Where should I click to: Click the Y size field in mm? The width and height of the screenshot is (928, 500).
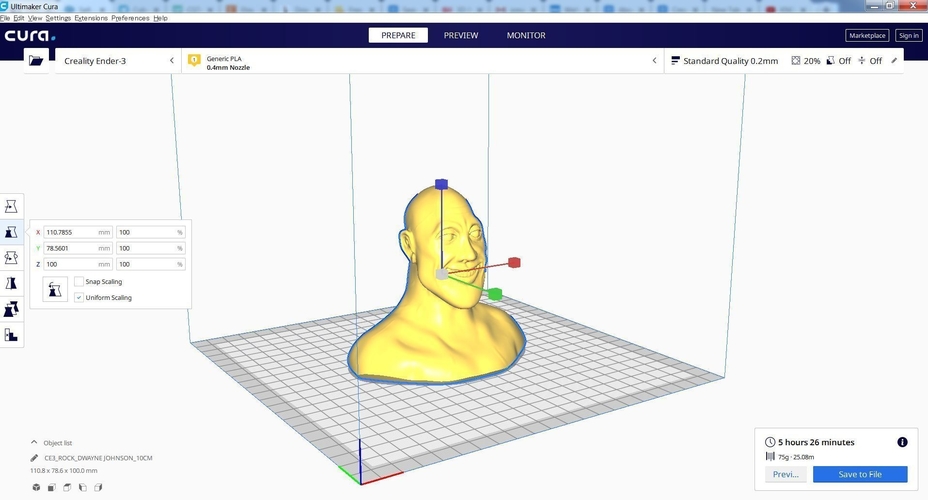78,249
